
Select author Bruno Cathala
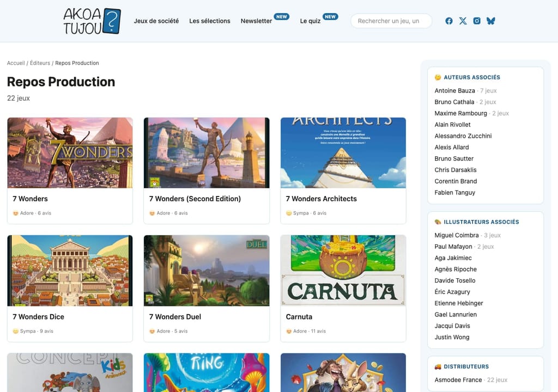tap(454, 102)
